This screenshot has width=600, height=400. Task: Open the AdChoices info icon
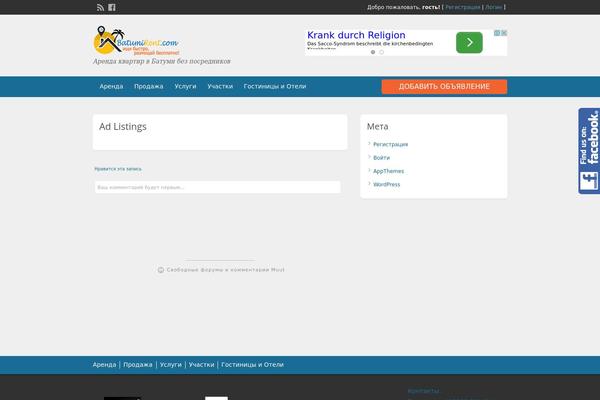coord(497,33)
